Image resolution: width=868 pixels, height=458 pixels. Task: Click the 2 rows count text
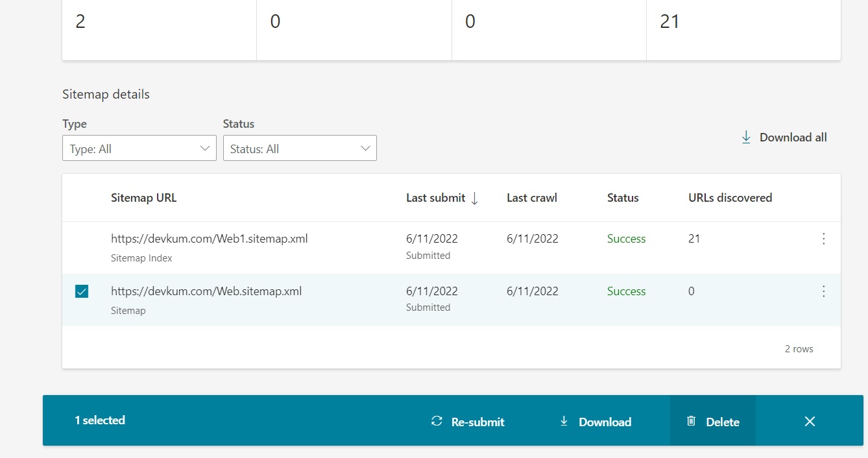point(799,349)
